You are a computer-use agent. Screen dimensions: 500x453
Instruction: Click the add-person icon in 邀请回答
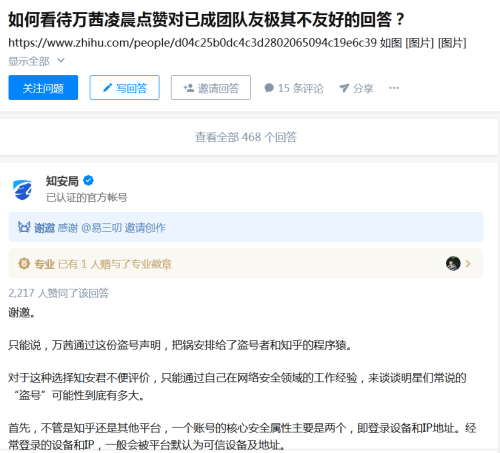189,88
